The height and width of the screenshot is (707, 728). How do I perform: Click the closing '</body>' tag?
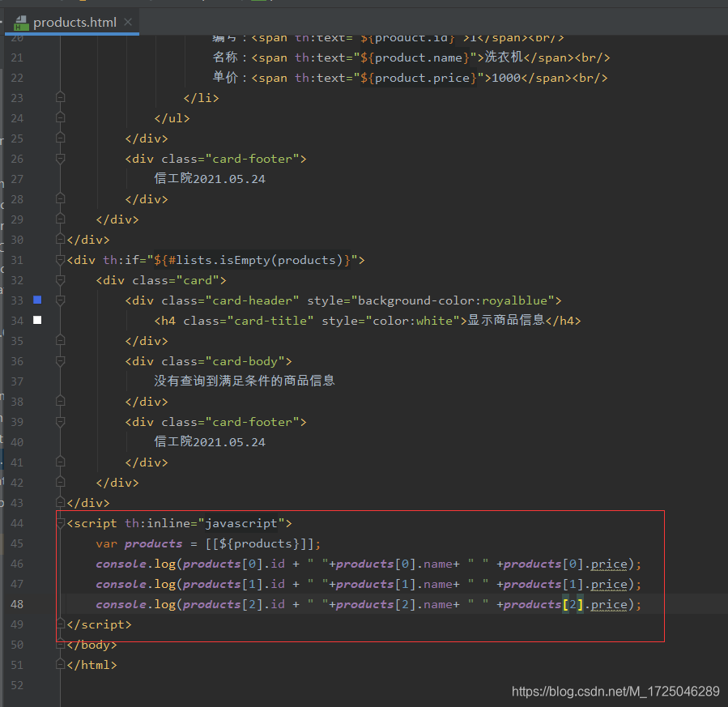(92, 645)
